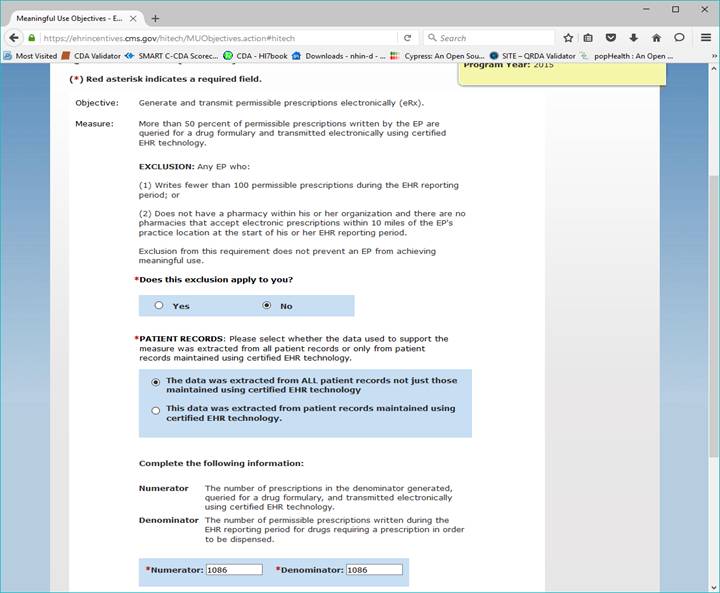The width and height of the screenshot is (720, 593).
Task: Open a new browser tab with plus
Action: [155, 18]
